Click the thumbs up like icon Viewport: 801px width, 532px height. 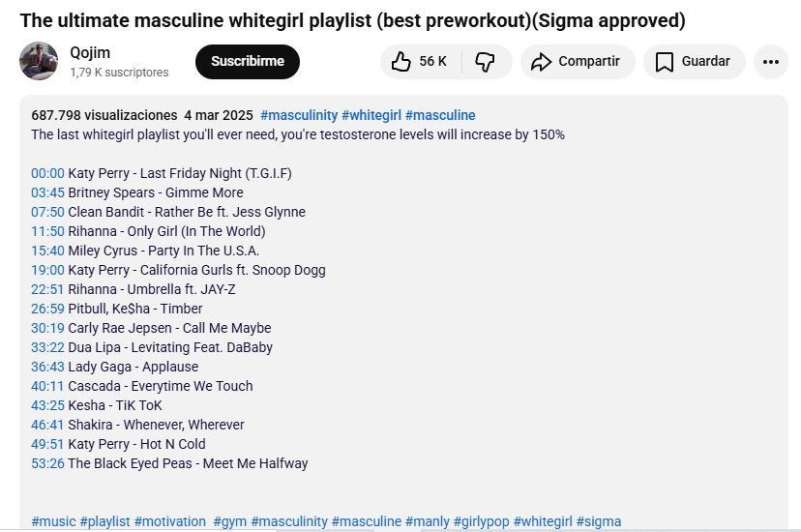pos(401,62)
